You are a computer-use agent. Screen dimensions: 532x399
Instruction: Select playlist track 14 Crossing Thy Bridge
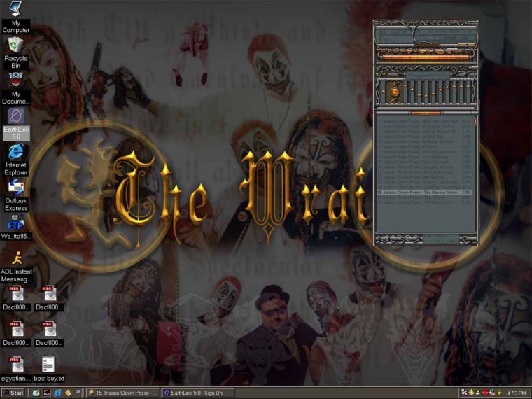click(423, 187)
